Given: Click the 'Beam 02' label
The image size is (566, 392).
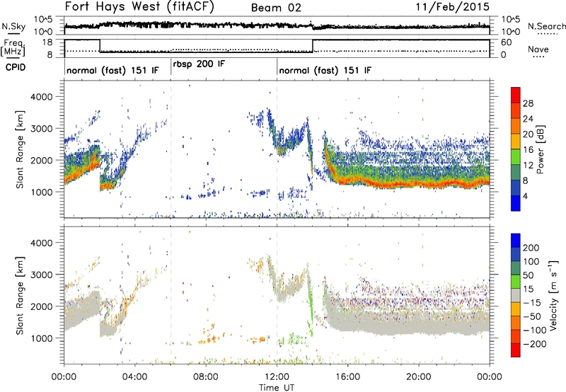Looking at the screenshot, I should [x=276, y=8].
